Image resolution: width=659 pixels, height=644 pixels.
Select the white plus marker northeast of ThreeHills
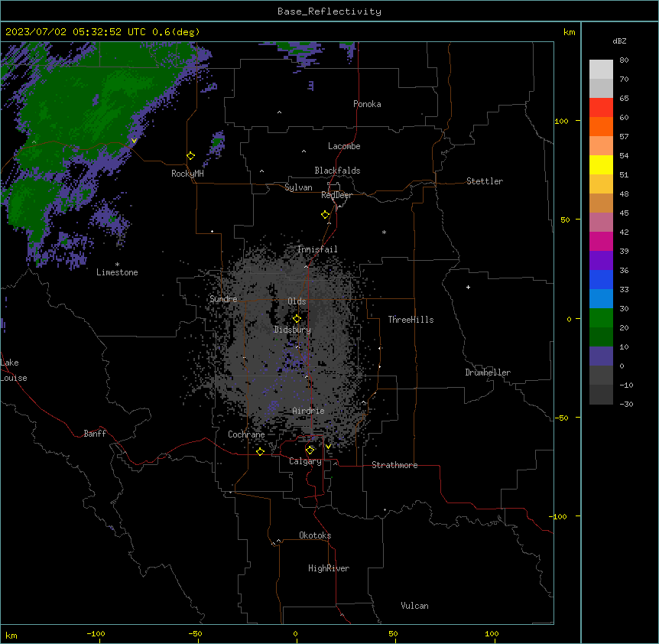pyautogui.click(x=468, y=287)
